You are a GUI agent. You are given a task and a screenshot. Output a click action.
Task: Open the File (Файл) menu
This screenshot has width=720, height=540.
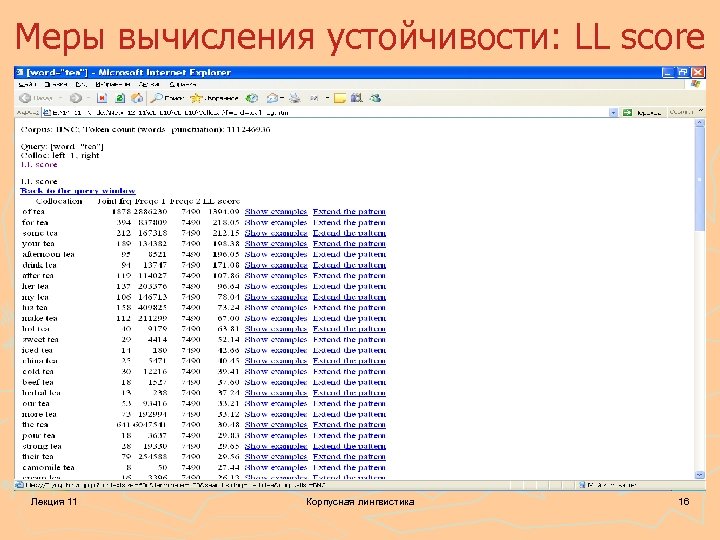[x=27, y=84]
